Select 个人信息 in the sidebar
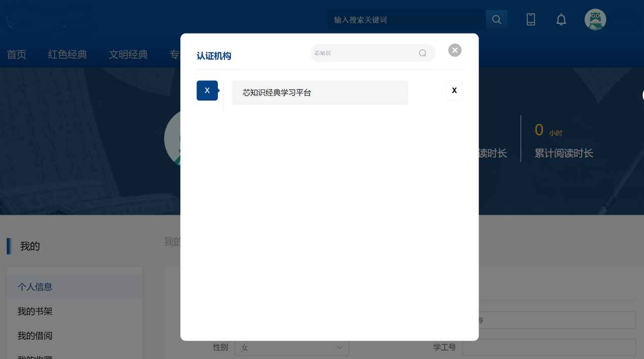This screenshot has height=359, width=644. click(35, 287)
